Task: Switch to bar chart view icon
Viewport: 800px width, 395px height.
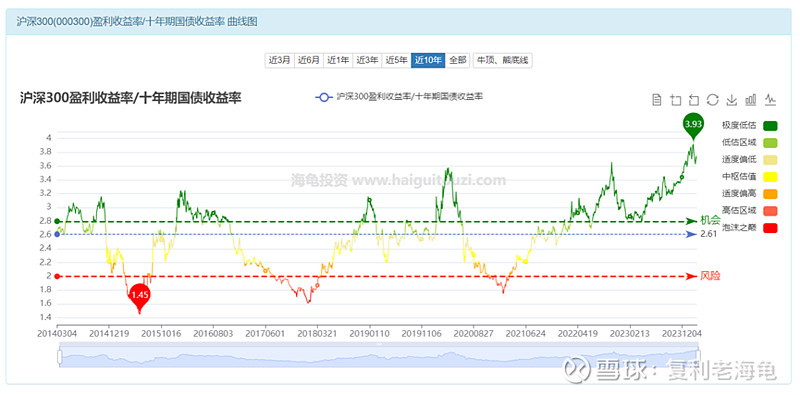Action: (751, 100)
